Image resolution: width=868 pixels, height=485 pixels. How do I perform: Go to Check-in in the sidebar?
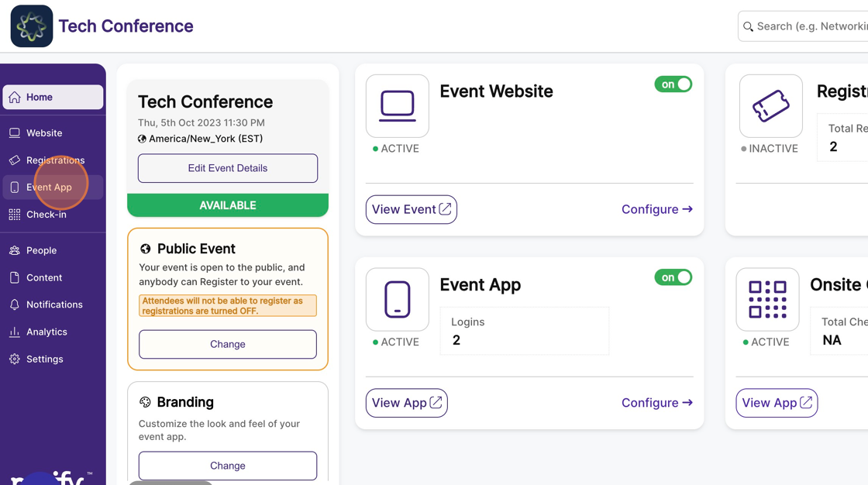point(46,215)
